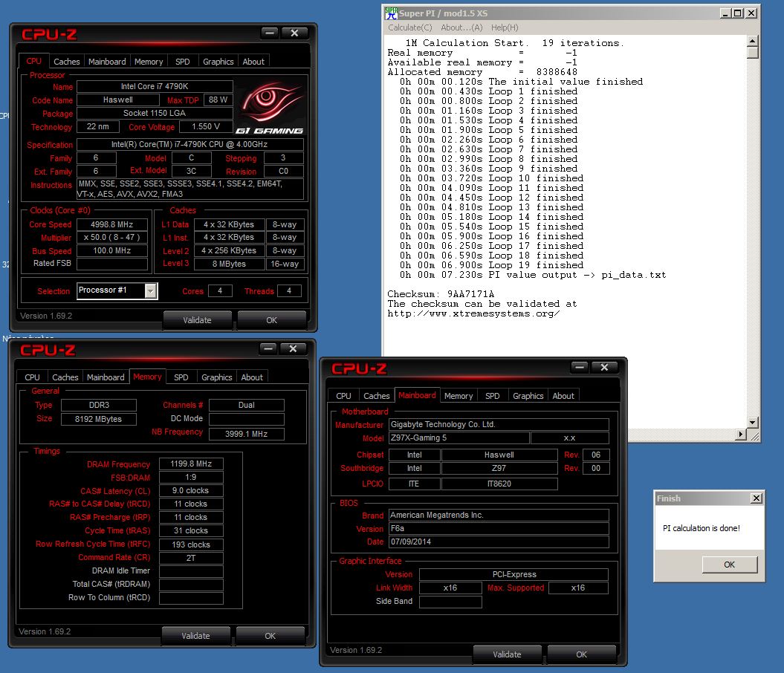The height and width of the screenshot is (673, 784).
Task: Click OK in the Finish dialog
Action: 730,565
